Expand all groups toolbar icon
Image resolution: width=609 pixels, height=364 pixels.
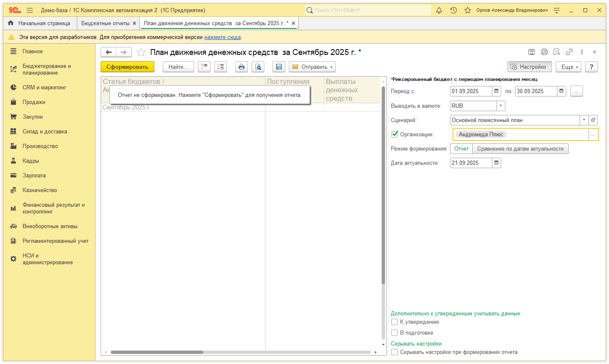221,67
